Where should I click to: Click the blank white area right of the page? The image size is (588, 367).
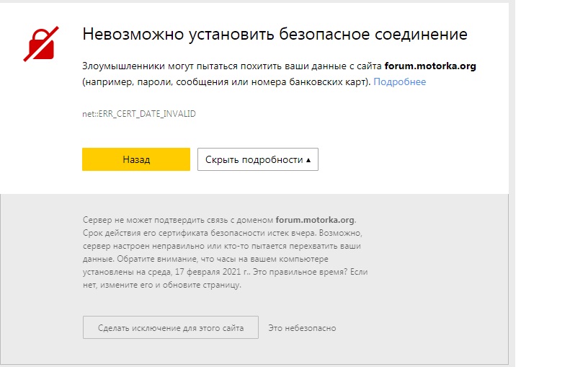click(x=551, y=180)
